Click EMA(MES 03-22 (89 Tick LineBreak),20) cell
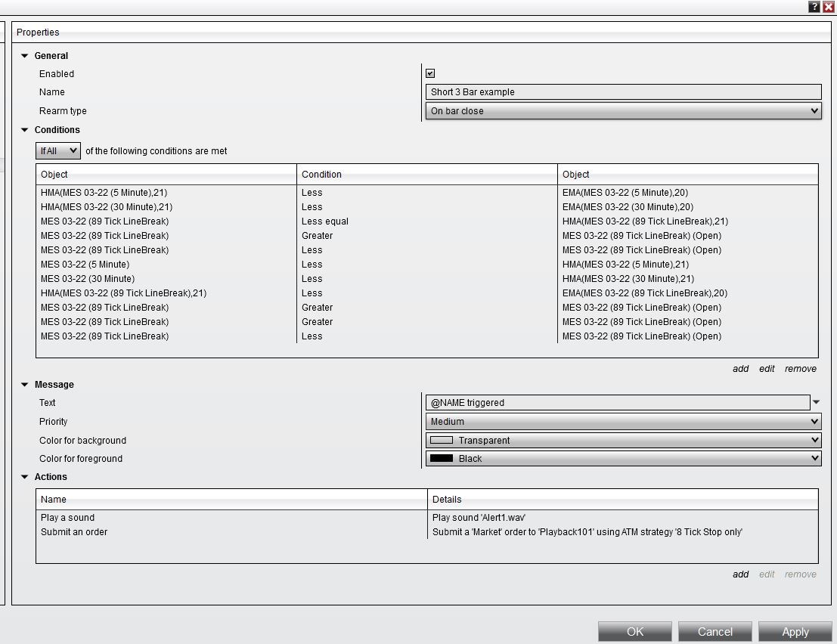This screenshot has width=837, height=644. 645,293
